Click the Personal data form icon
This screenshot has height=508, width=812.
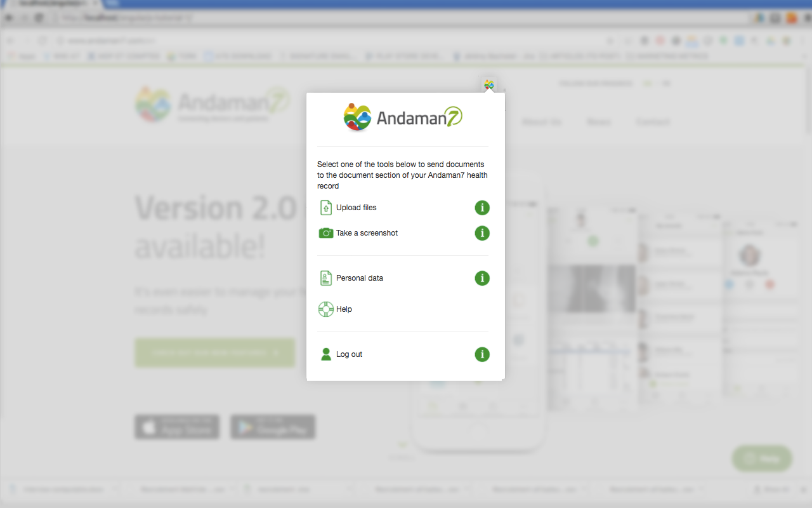[326, 278]
